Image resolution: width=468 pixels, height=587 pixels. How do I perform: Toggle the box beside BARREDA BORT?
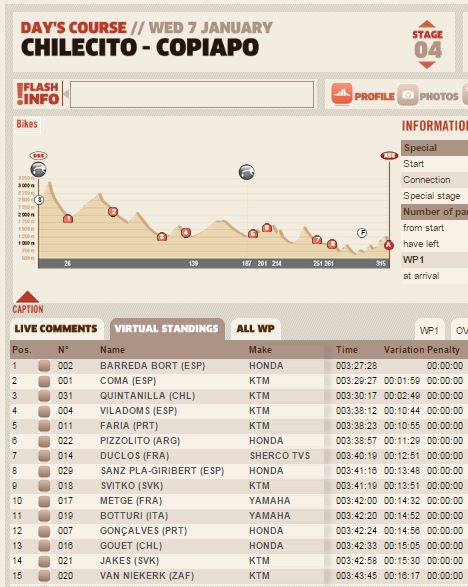point(44,366)
